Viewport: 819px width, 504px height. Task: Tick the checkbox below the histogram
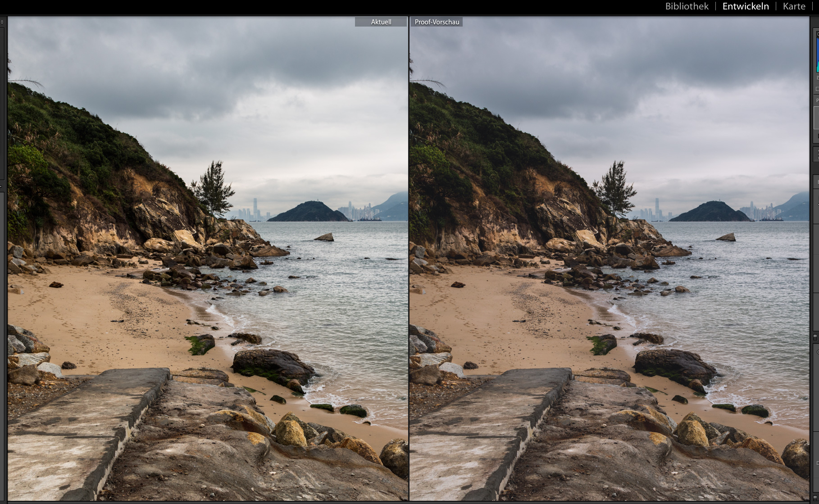click(x=817, y=89)
